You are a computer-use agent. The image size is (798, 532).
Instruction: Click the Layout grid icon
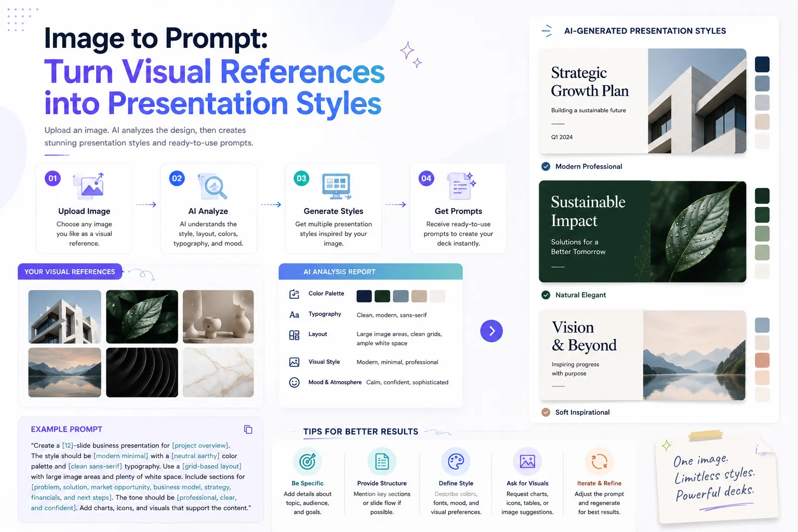tap(294, 335)
